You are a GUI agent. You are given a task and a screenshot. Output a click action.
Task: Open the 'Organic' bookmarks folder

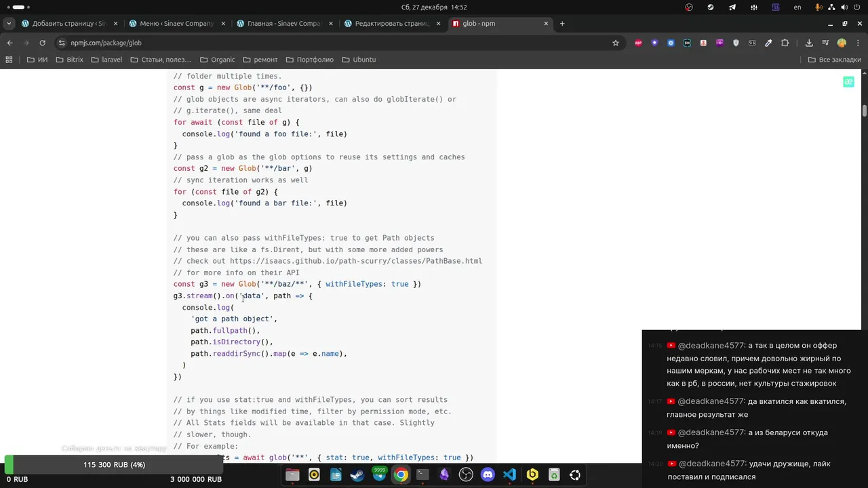click(217, 60)
